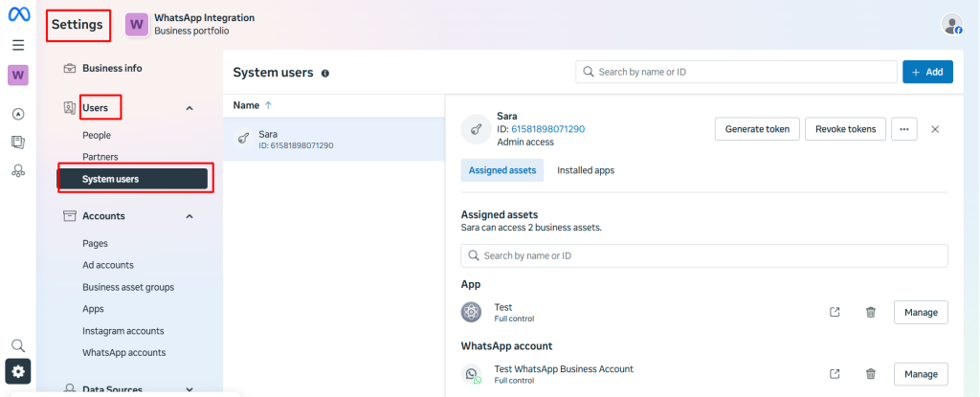980x397 pixels.
Task: Collapse the Users section
Action: pos(189,108)
